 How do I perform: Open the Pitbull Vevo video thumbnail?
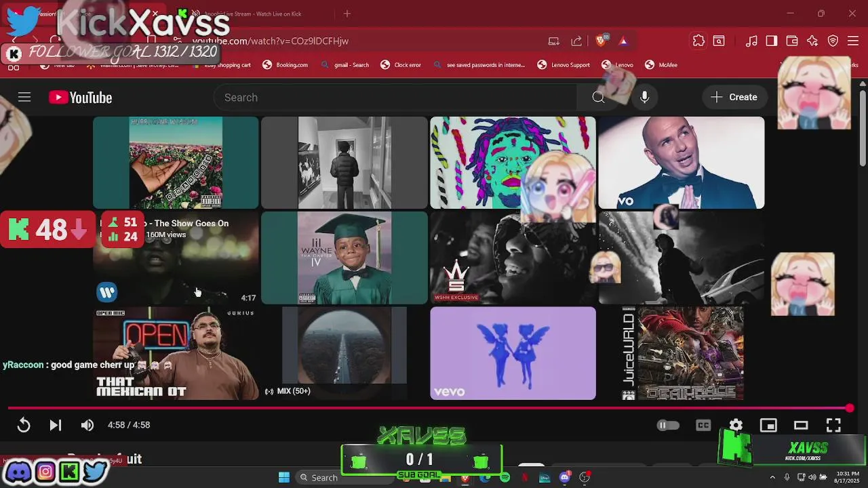click(682, 163)
